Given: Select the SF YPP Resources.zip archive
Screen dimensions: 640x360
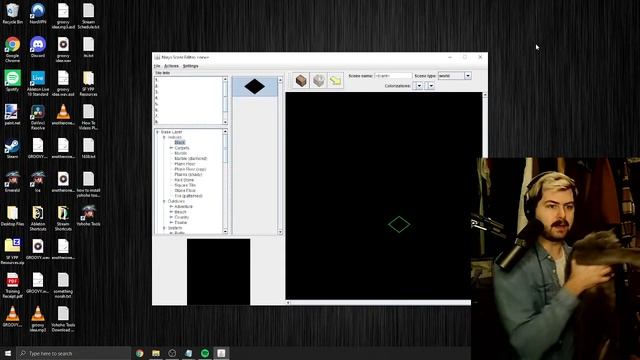Looking at the screenshot, I should tap(13, 252).
